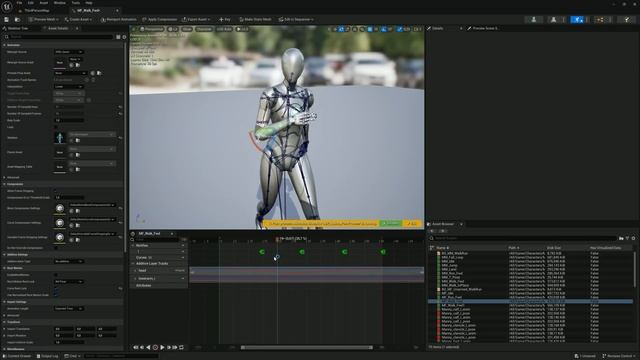Image resolution: width=640 pixels, height=360 pixels.
Task: Open Edit in Sequencer dropdown
Action: [x=296, y=19]
